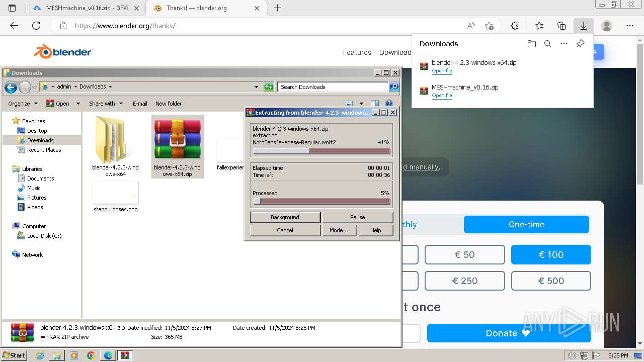Refresh the Explorer Downloads folder

[x=269, y=87]
